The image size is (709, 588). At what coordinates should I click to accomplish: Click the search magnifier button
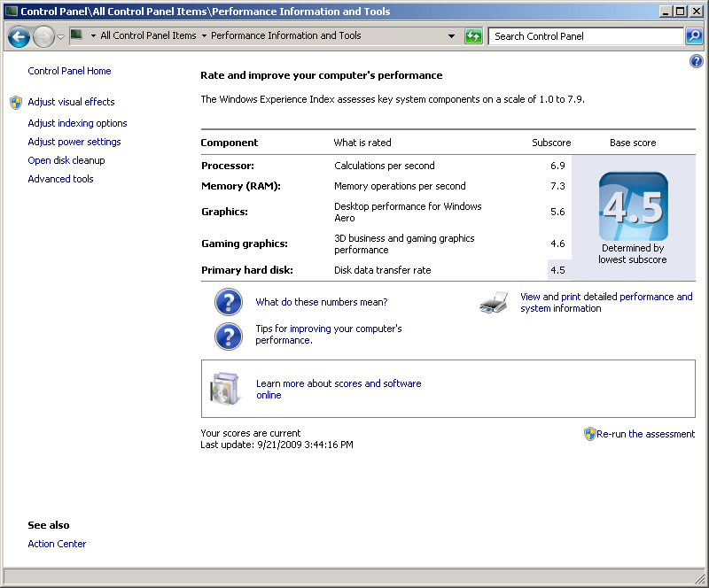694,36
